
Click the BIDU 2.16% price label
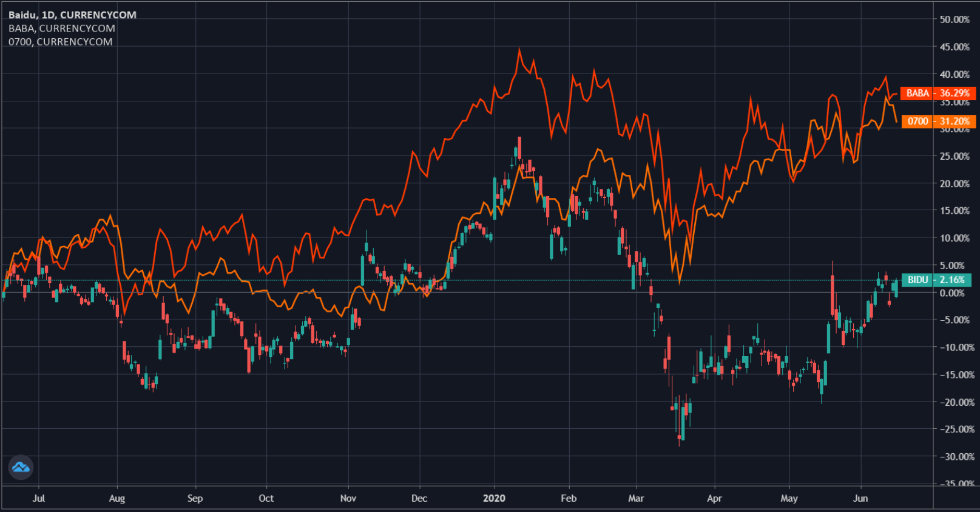(936, 279)
